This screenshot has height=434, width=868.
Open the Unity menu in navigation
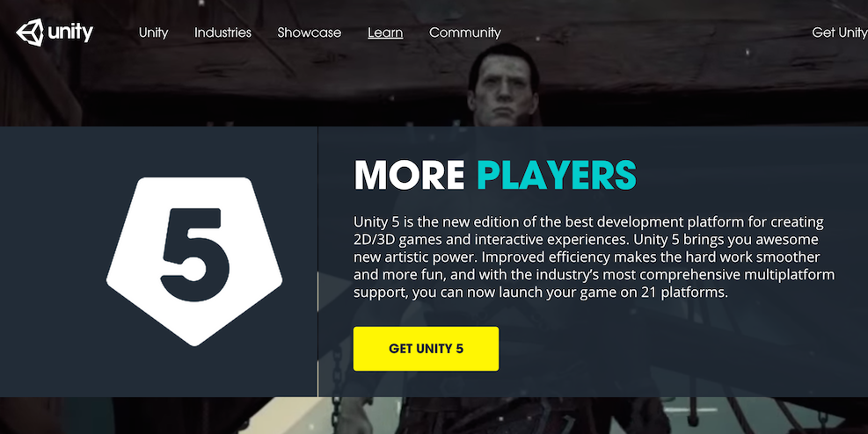[x=153, y=33]
